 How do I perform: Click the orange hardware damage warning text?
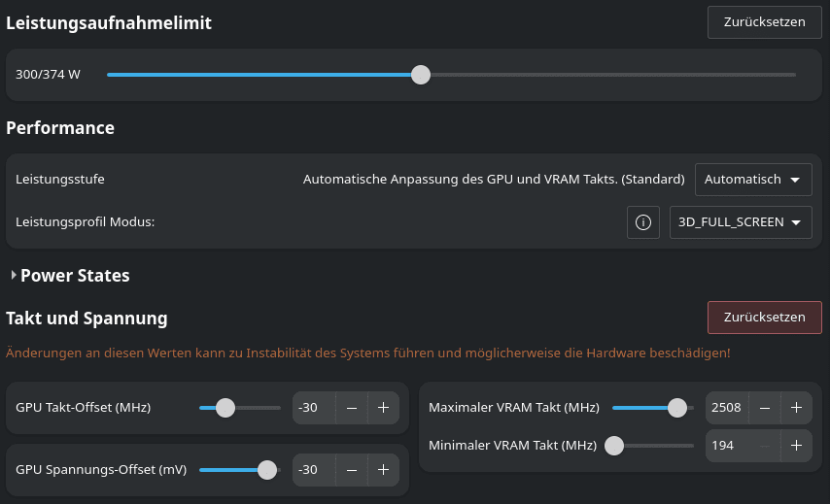[x=368, y=353]
